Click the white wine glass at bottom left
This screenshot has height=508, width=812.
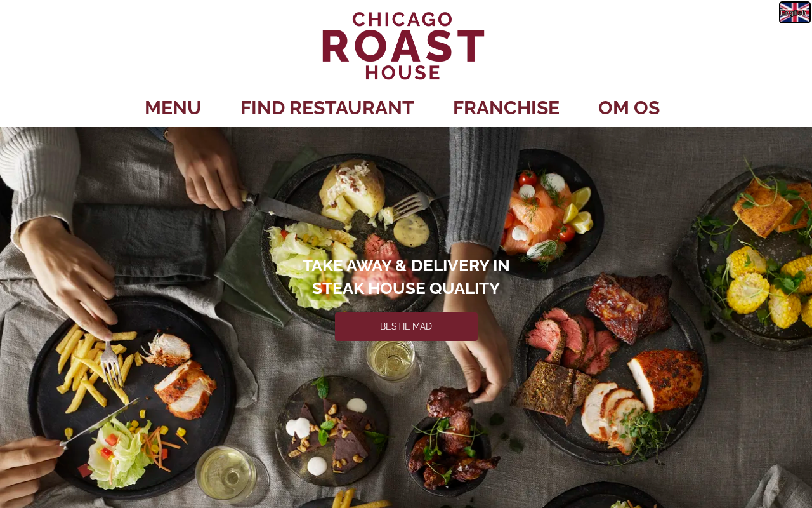[226, 474]
